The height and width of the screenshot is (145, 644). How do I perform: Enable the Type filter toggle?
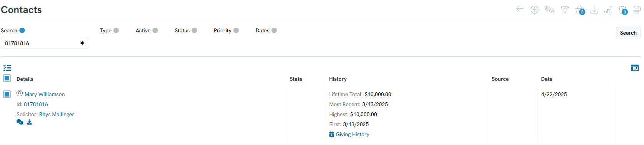116,30
